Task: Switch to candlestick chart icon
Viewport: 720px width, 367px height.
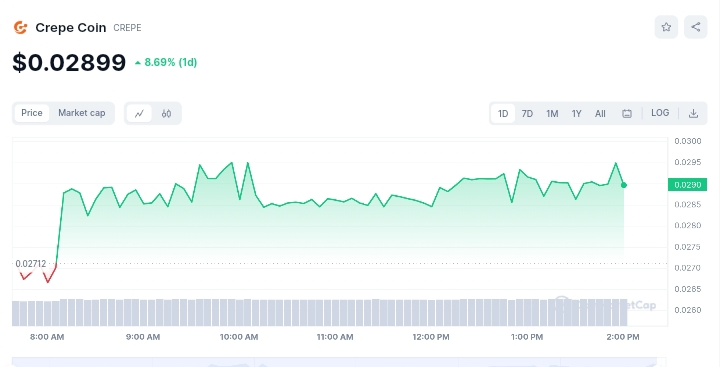Action: click(x=166, y=113)
